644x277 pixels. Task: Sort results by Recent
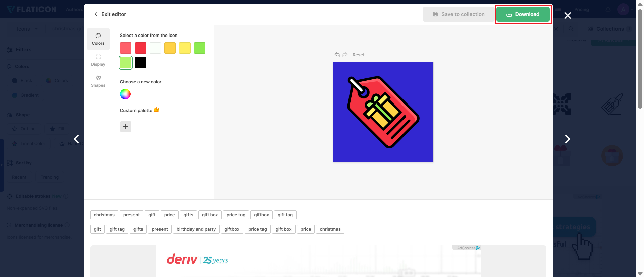19,177
